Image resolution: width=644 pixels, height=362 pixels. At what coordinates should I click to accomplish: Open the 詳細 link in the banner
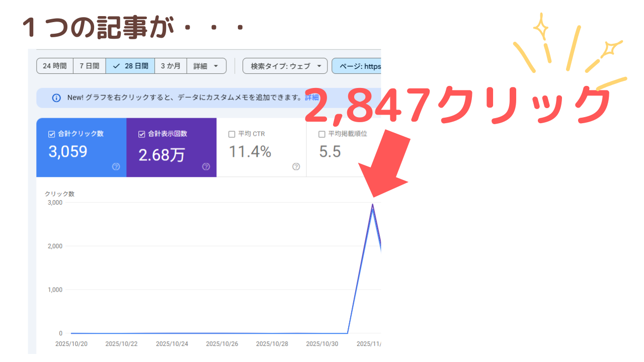(x=312, y=98)
